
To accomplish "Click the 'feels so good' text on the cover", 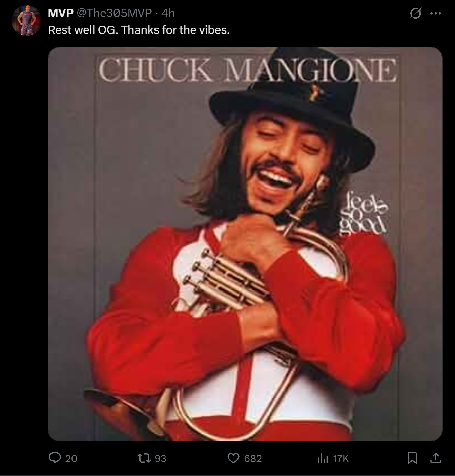I will click(363, 215).
